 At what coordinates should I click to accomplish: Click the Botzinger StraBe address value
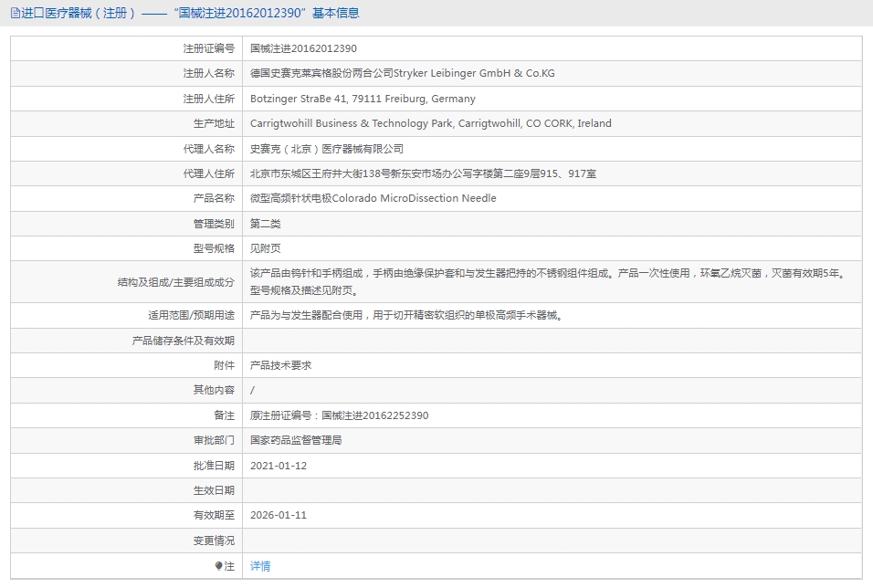[363, 99]
